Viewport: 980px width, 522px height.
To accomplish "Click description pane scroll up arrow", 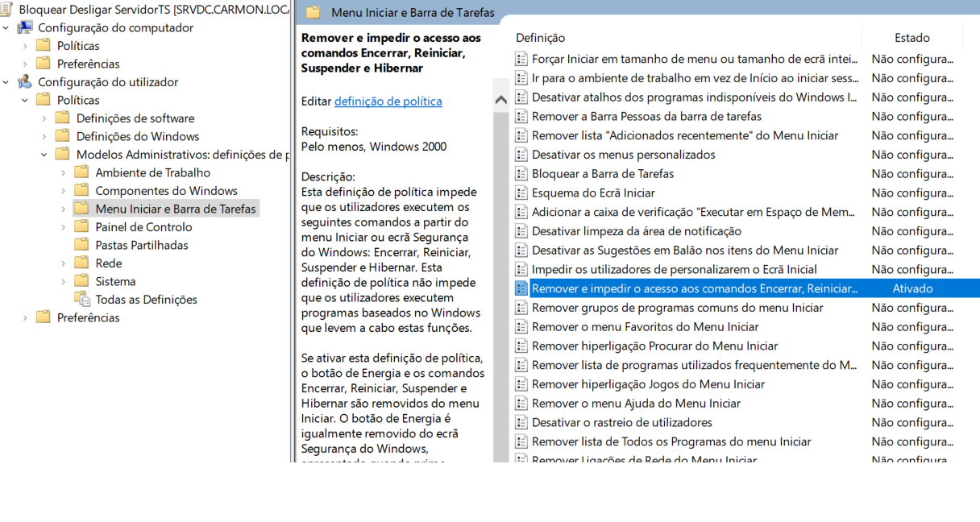I will click(x=501, y=100).
